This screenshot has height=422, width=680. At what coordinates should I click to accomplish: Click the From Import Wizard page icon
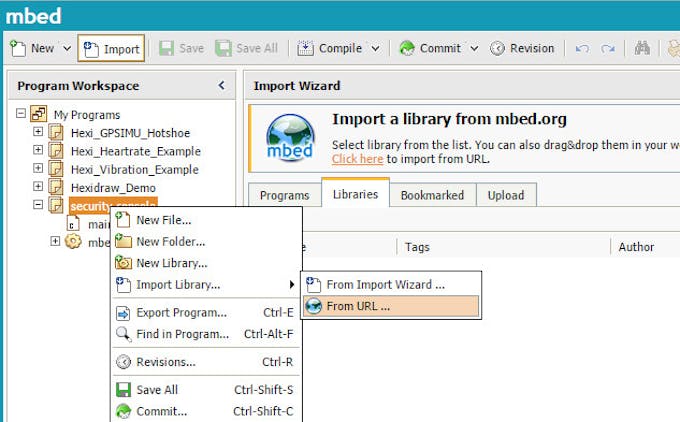(x=314, y=285)
